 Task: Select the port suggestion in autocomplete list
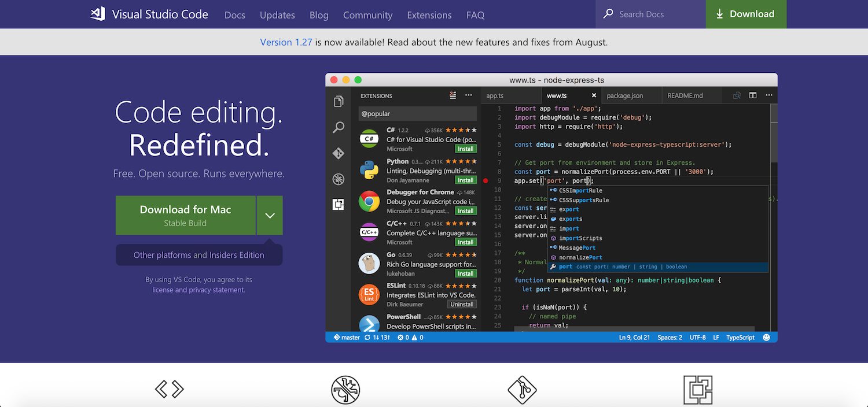click(658, 267)
